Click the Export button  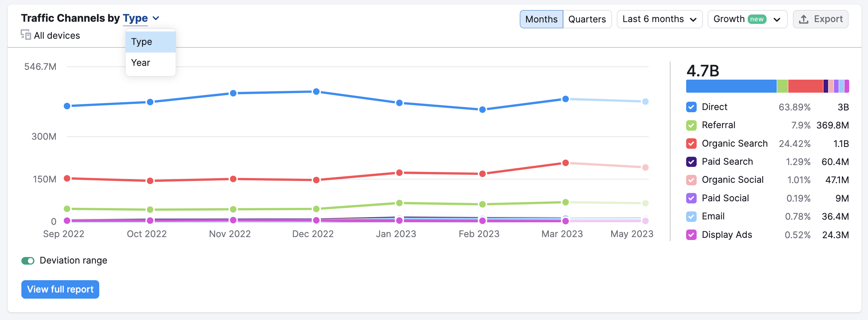pos(821,19)
